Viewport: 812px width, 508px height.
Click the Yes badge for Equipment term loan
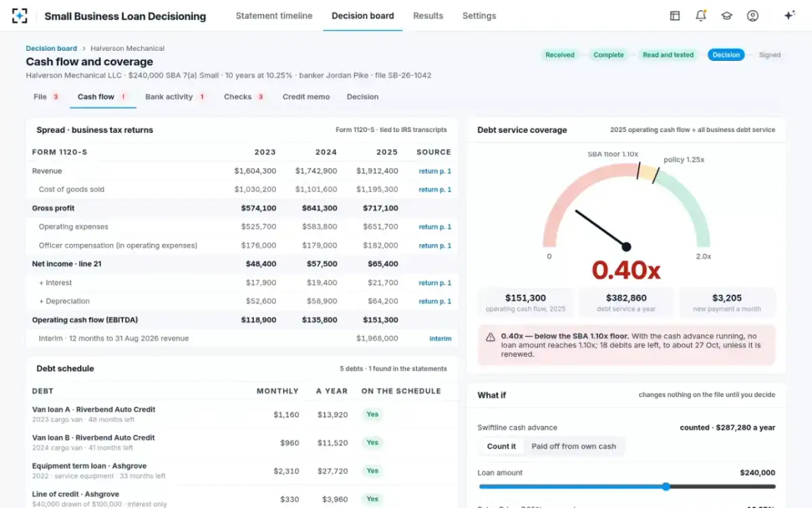372,471
